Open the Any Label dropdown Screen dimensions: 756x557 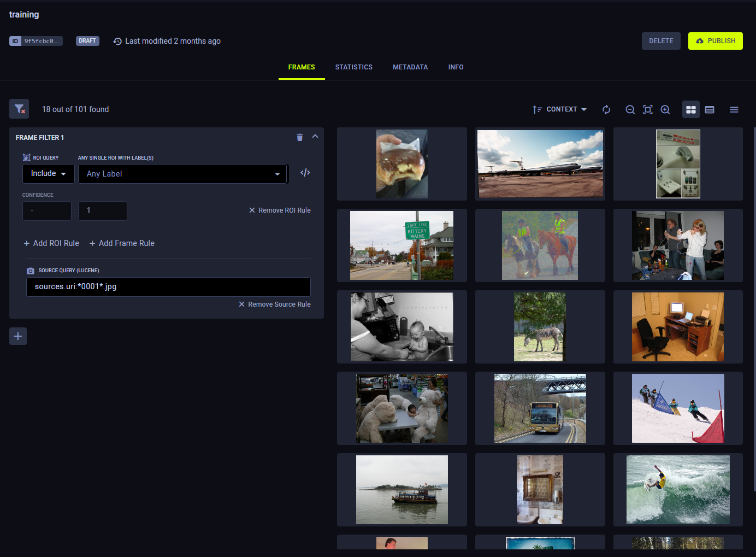[183, 174]
